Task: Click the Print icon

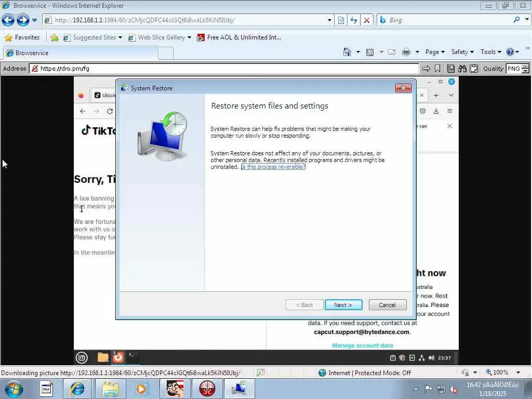Action: [x=406, y=52]
